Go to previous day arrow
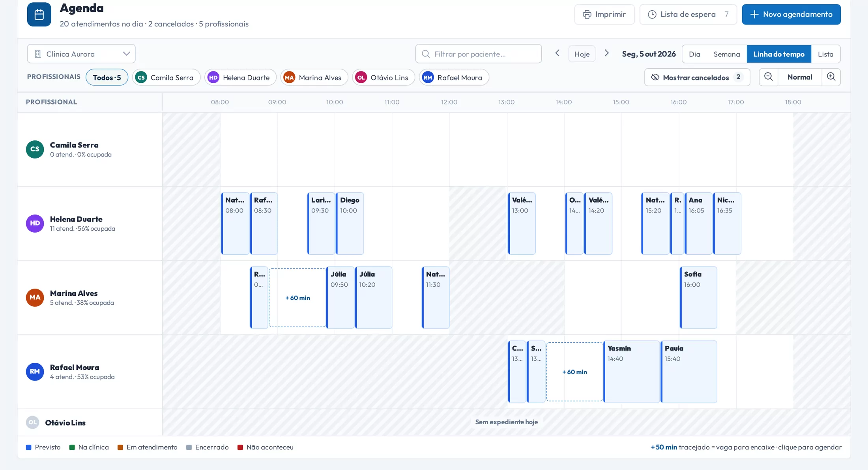868x470 pixels. (x=557, y=53)
